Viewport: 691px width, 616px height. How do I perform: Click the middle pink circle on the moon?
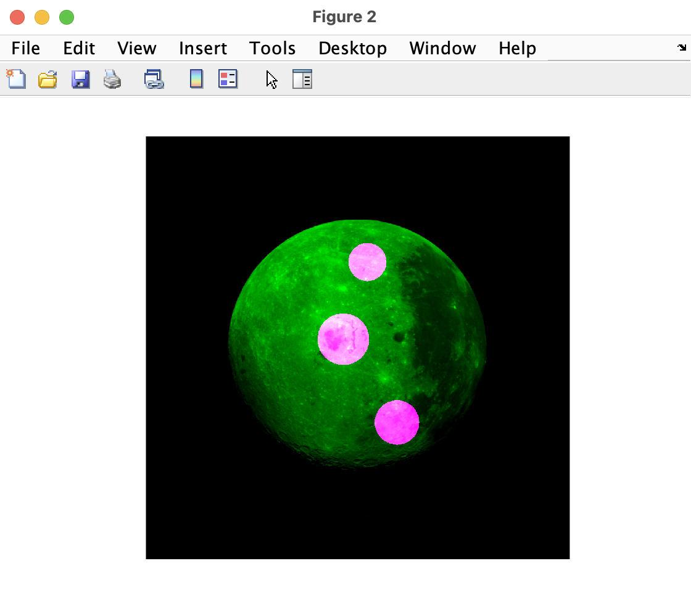coord(343,339)
